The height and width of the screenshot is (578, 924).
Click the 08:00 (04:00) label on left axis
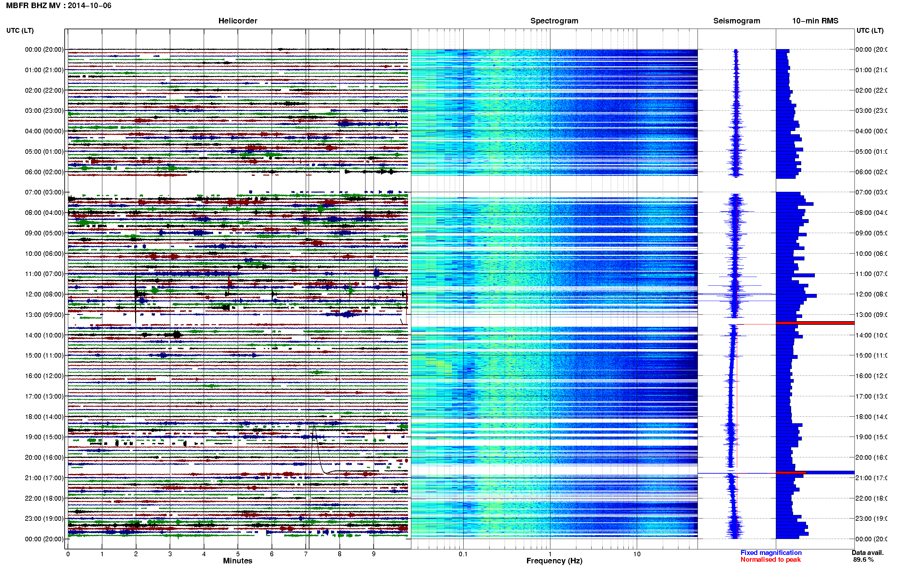pos(44,213)
